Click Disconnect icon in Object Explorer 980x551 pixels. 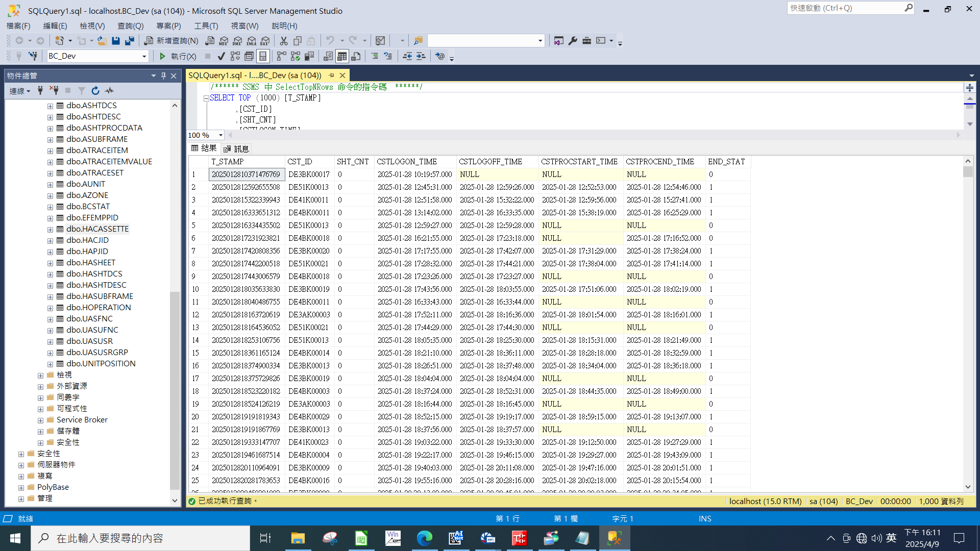click(54, 91)
